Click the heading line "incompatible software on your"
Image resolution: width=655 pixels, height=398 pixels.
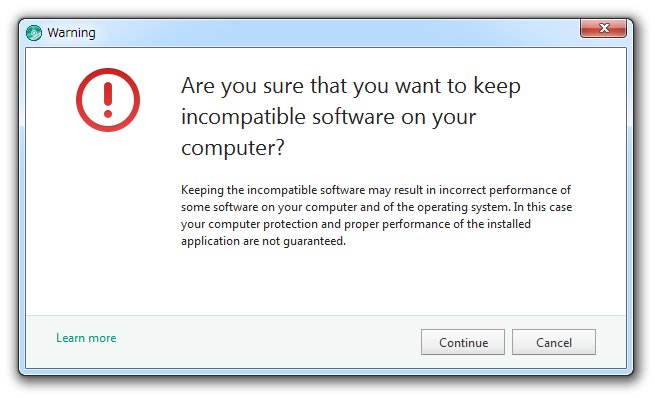click(328, 117)
